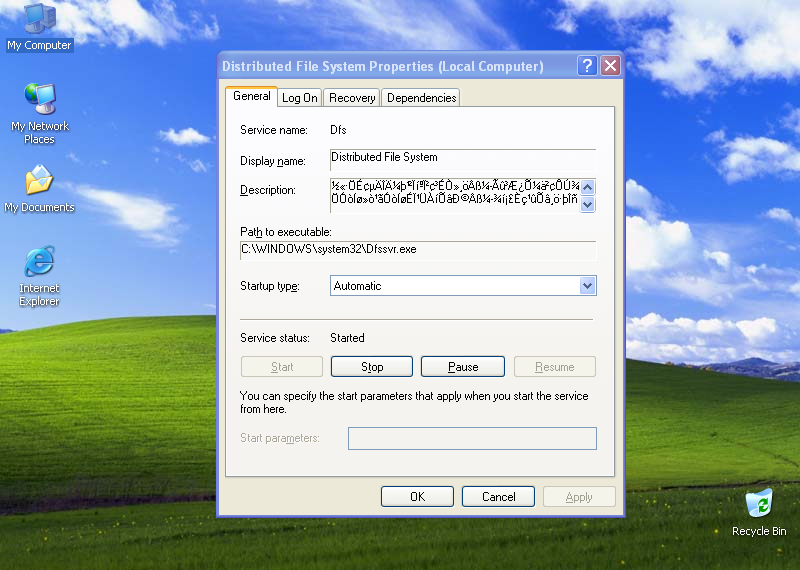Stop the Distributed File System service
Screen dimensions: 800x570
click(371, 367)
